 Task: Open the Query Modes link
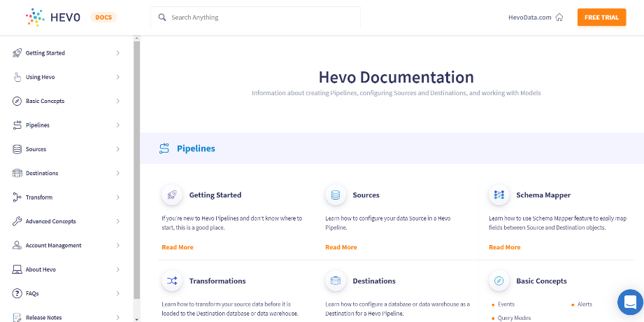coord(514,318)
